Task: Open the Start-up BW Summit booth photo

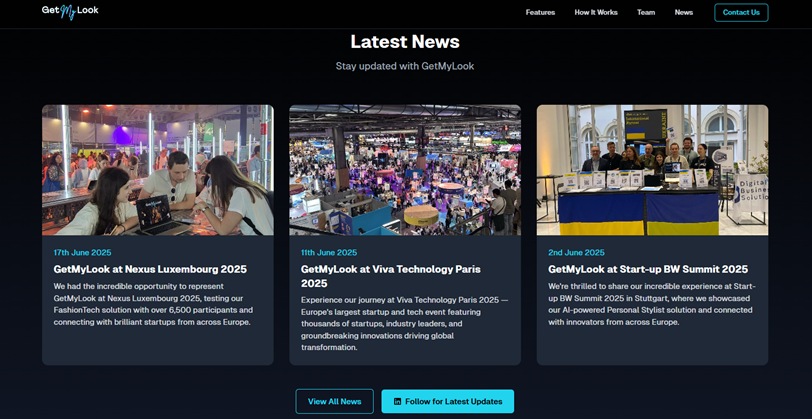Action: click(652, 170)
